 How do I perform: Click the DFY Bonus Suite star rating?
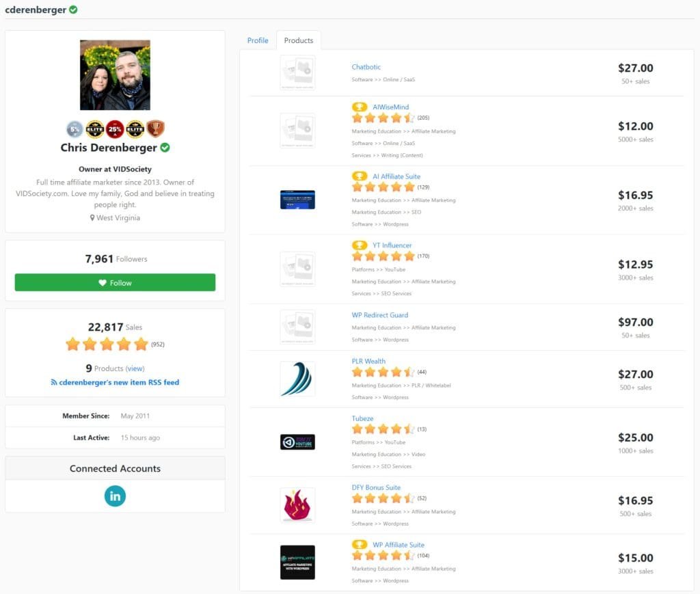pyautogui.click(x=383, y=498)
